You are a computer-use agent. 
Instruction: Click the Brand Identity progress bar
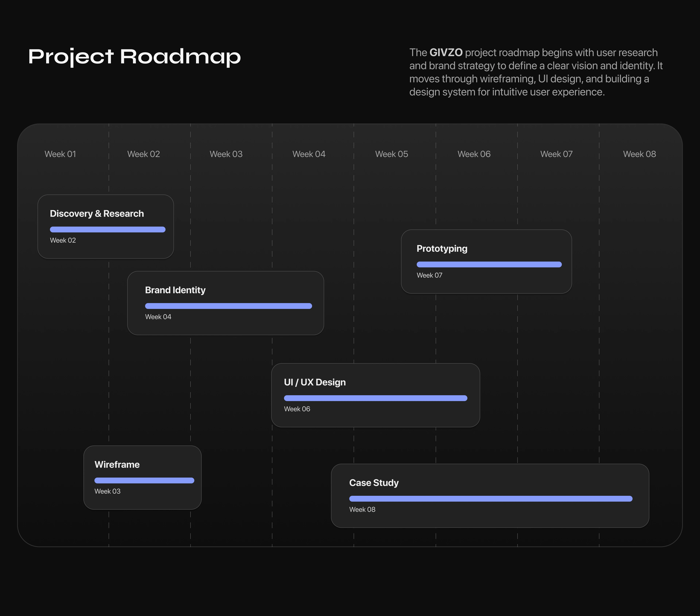click(x=228, y=306)
